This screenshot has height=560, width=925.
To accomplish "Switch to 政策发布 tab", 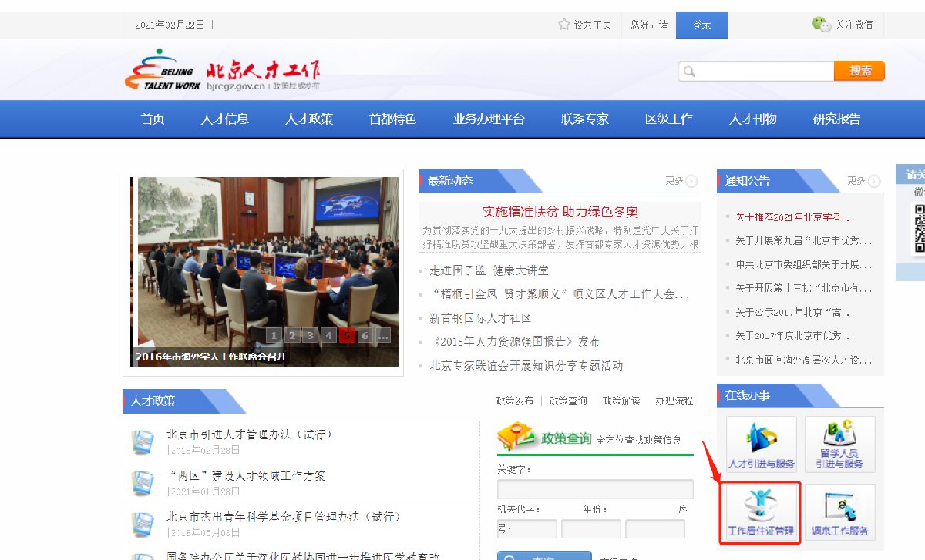I will [515, 401].
